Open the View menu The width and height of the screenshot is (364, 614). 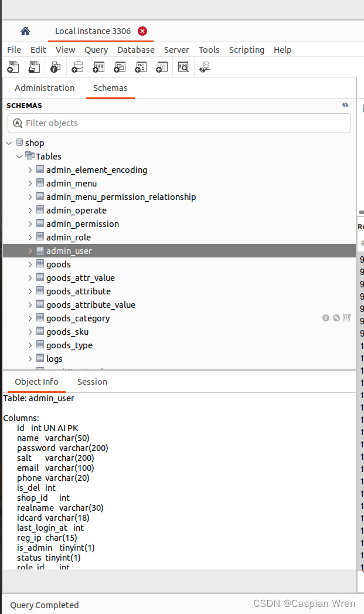(x=66, y=50)
